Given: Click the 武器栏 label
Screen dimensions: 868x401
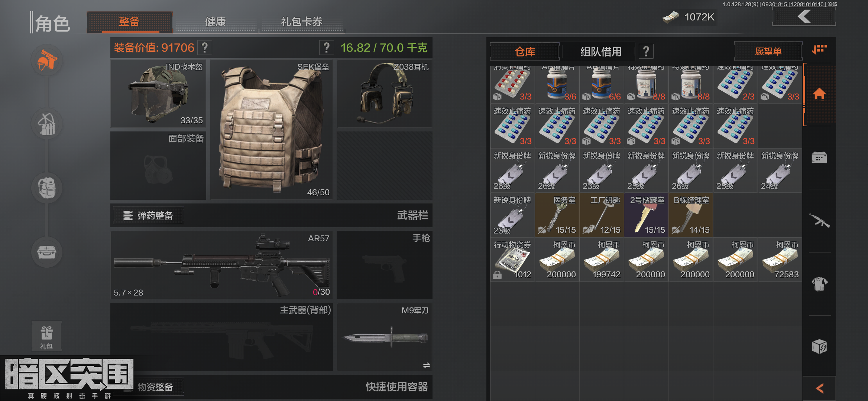Looking at the screenshot, I should (x=412, y=215).
